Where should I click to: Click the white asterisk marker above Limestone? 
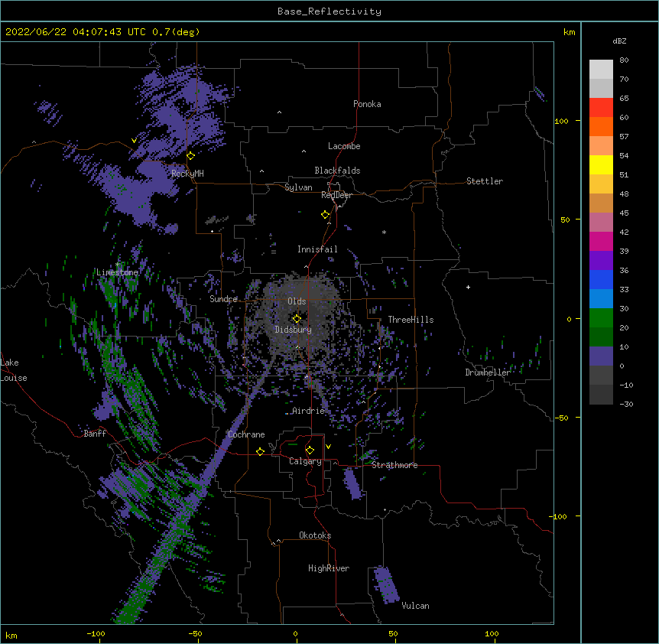click(118, 265)
